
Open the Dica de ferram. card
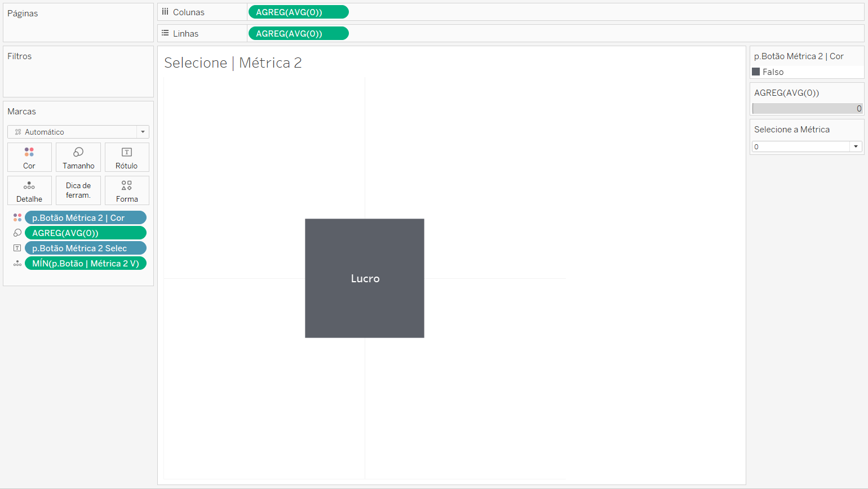pos(78,190)
